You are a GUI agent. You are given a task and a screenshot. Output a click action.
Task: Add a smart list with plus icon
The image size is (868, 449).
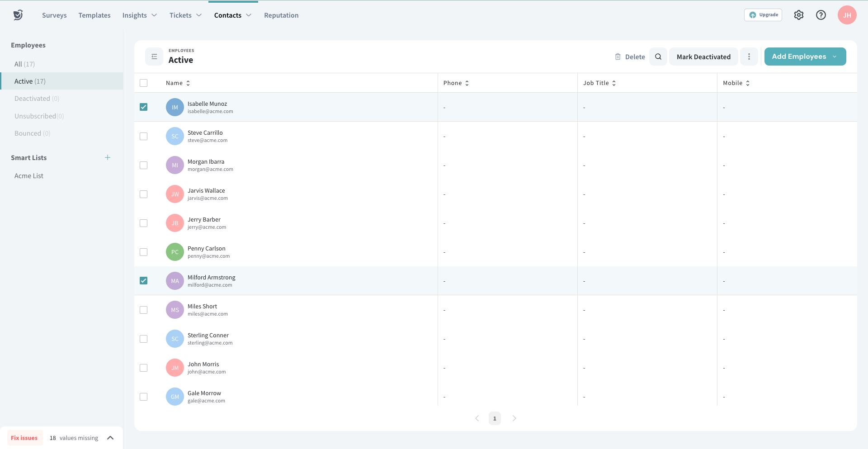(x=108, y=157)
